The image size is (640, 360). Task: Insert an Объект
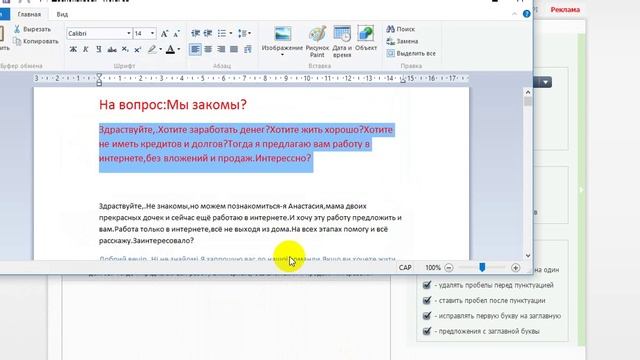click(366, 38)
